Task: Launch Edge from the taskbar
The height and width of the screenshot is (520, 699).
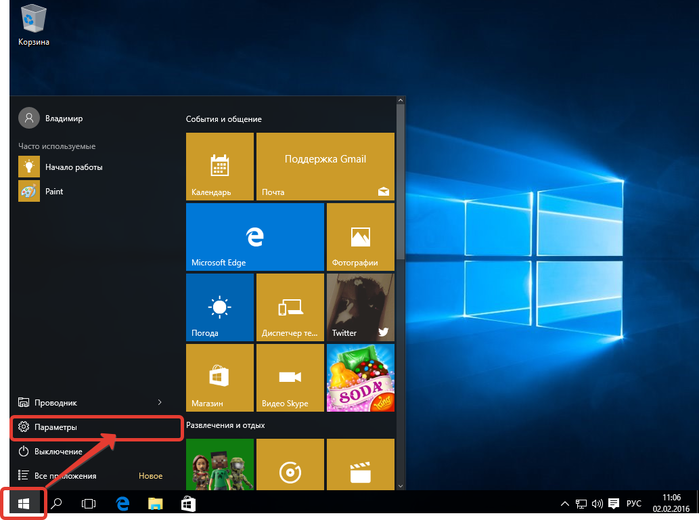Action: tap(122, 504)
